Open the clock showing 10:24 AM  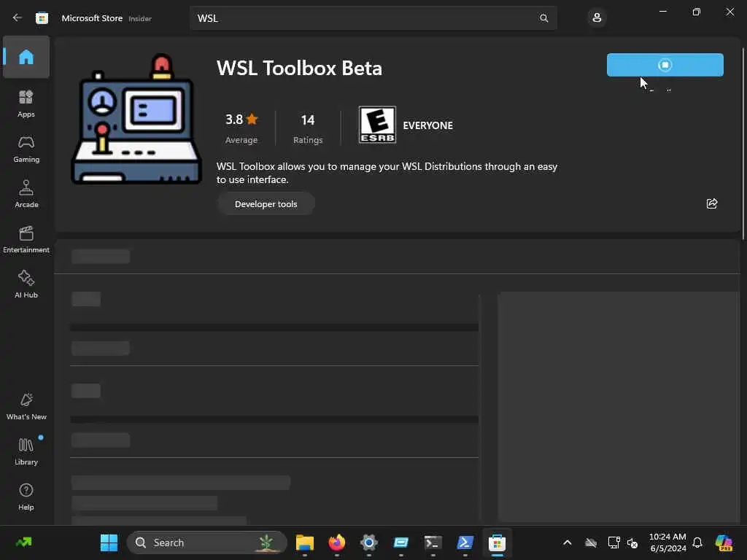tap(668, 542)
